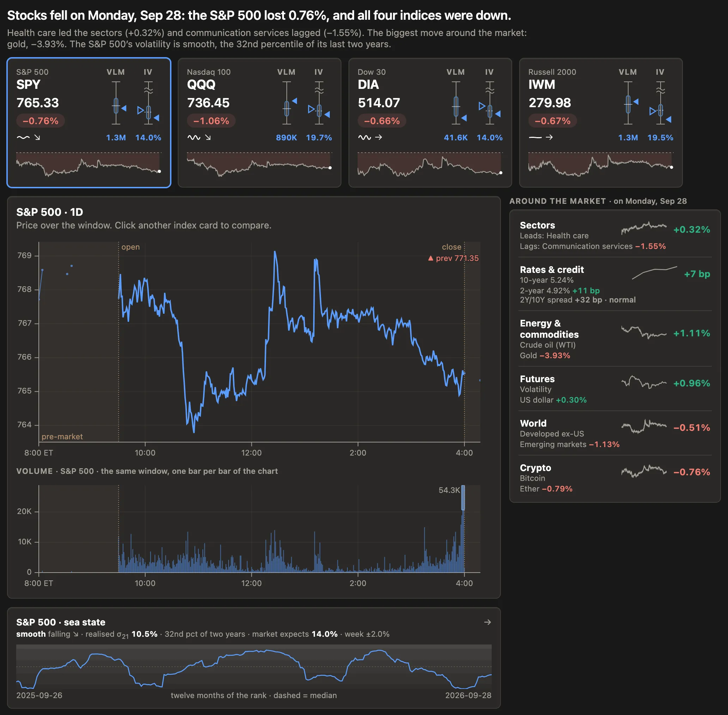728x715 pixels.
Task: Click the open marker on price chart
Action: click(131, 247)
